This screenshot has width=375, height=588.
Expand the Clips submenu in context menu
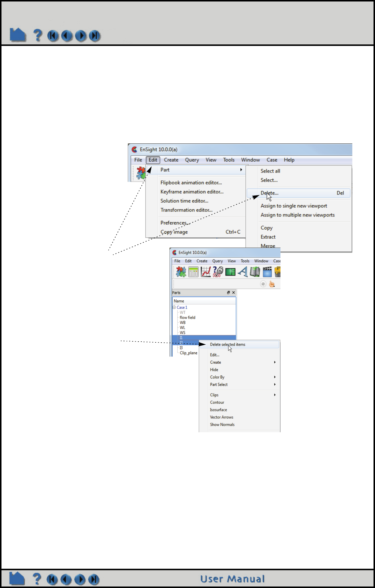click(x=275, y=395)
